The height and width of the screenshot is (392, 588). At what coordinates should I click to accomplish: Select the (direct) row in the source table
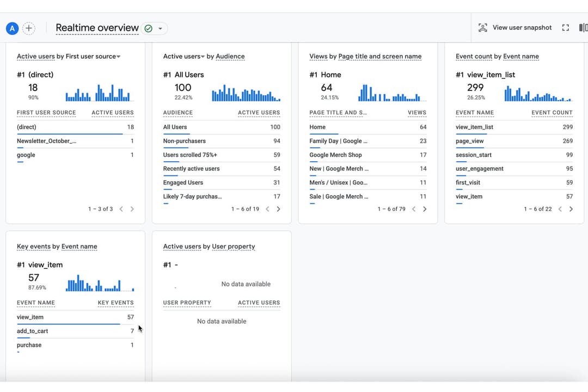(x=75, y=127)
